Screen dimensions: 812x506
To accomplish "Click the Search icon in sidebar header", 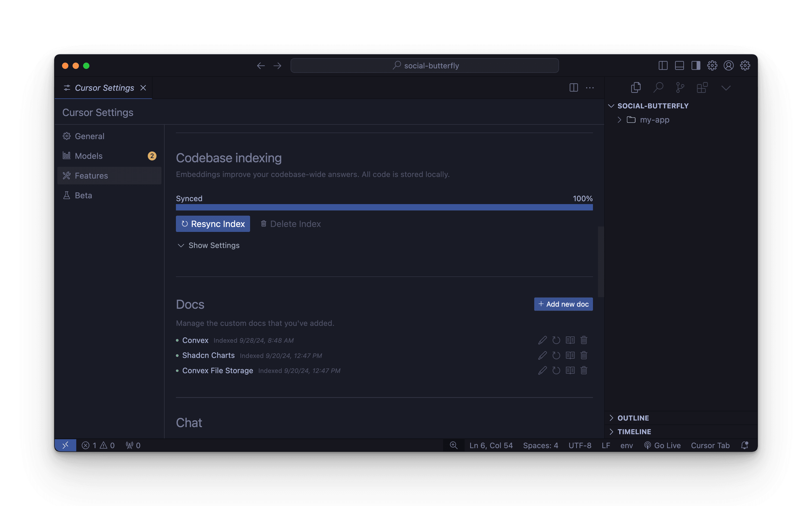I will (x=658, y=88).
